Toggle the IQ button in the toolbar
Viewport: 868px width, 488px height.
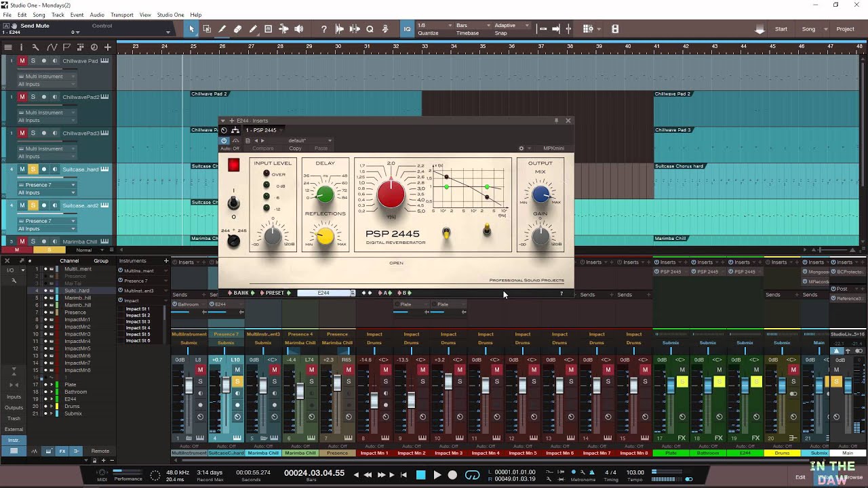[x=407, y=29]
